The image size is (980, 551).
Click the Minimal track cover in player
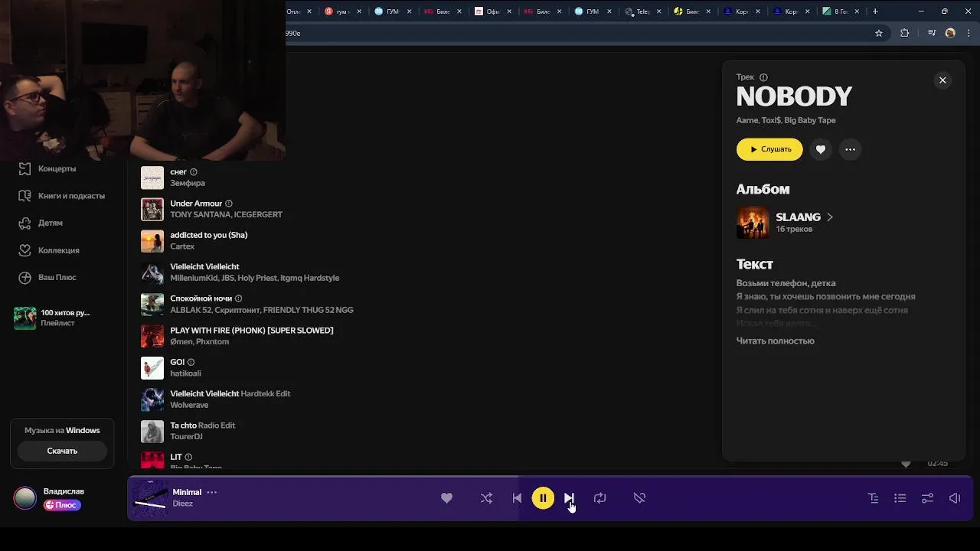point(149,498)
